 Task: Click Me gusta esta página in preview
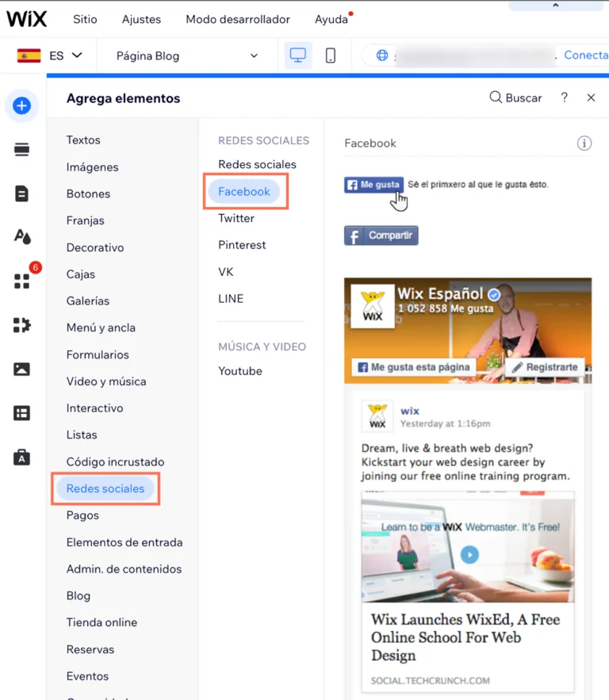point(413,367)
